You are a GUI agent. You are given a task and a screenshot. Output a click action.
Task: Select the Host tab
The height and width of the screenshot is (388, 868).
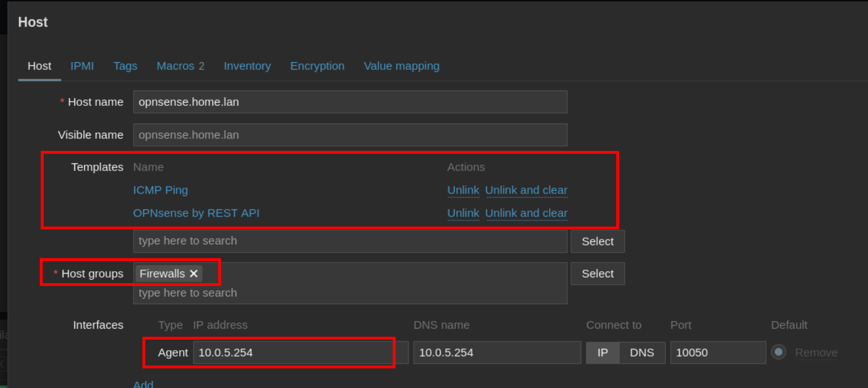pos(39,66)
